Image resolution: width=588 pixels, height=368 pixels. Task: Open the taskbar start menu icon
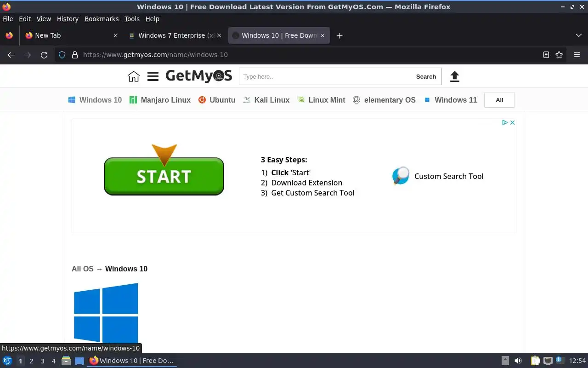point(7,361)
